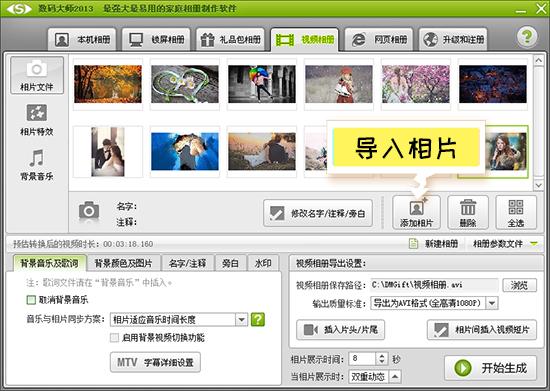Image resolution: width=550 pixels, height=391 pixels.
Task: Decrease 相片展示时间 with down arrow
Action: coord(382,362)
